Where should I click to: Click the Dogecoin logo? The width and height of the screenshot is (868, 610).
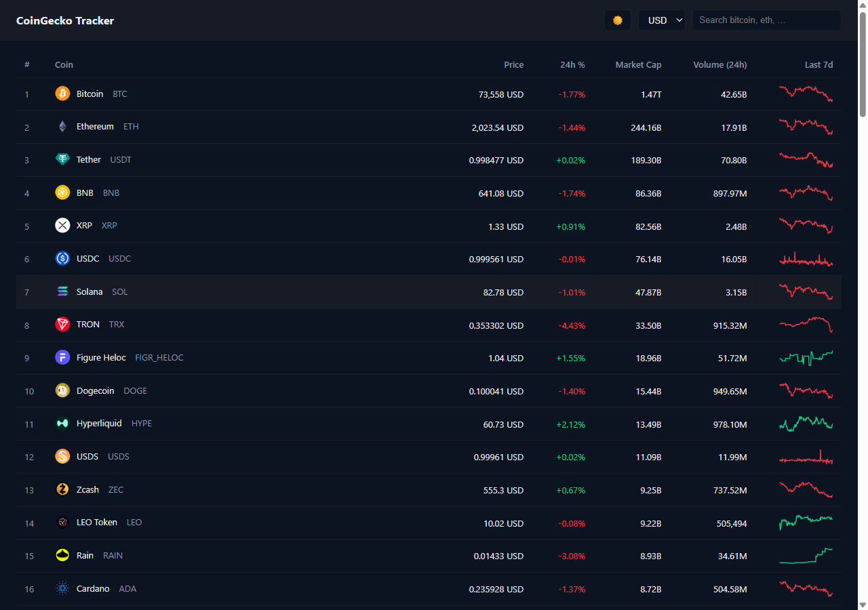pyautogui.click(x=62, y=390)
